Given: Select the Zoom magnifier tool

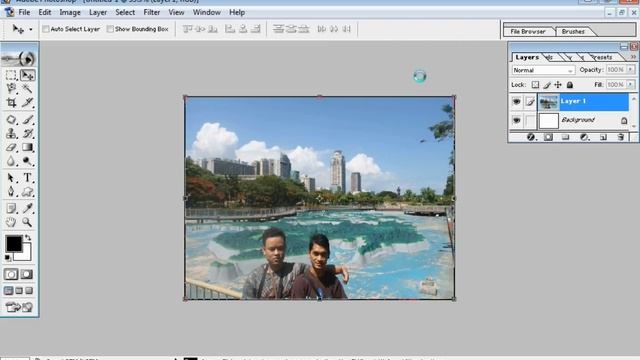Looking at the screenshot, I should [27, 222].
